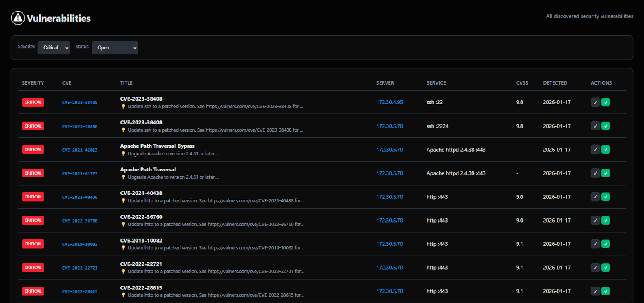Click the Apache Path Traversal title text

click(x=148, y=169)
